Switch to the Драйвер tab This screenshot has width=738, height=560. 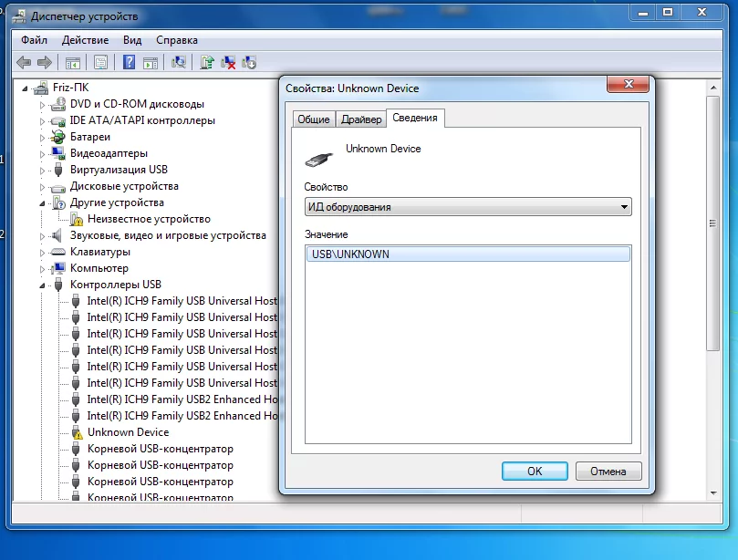click(x=361, y=118)
